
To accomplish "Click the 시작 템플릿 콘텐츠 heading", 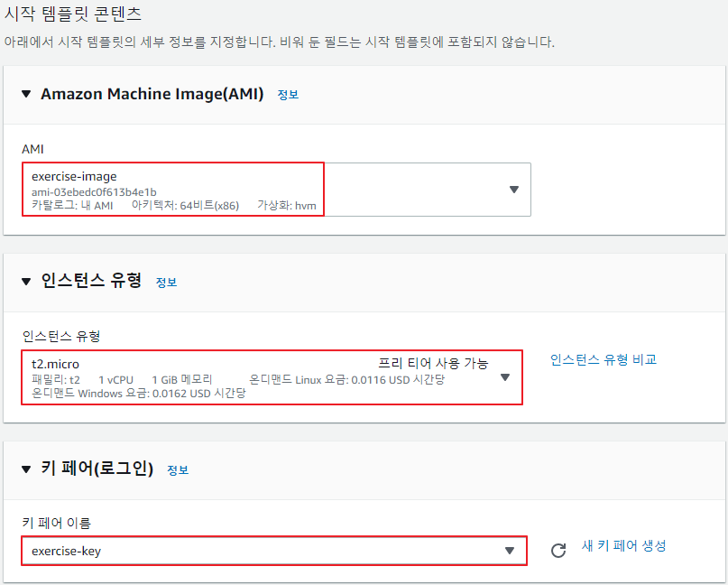I will 72,14.
